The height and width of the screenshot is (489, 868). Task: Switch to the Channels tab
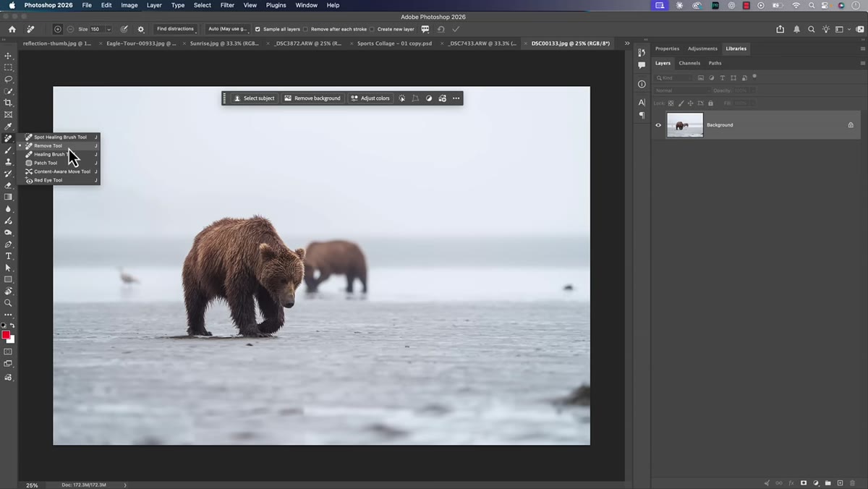click(689, 63)
